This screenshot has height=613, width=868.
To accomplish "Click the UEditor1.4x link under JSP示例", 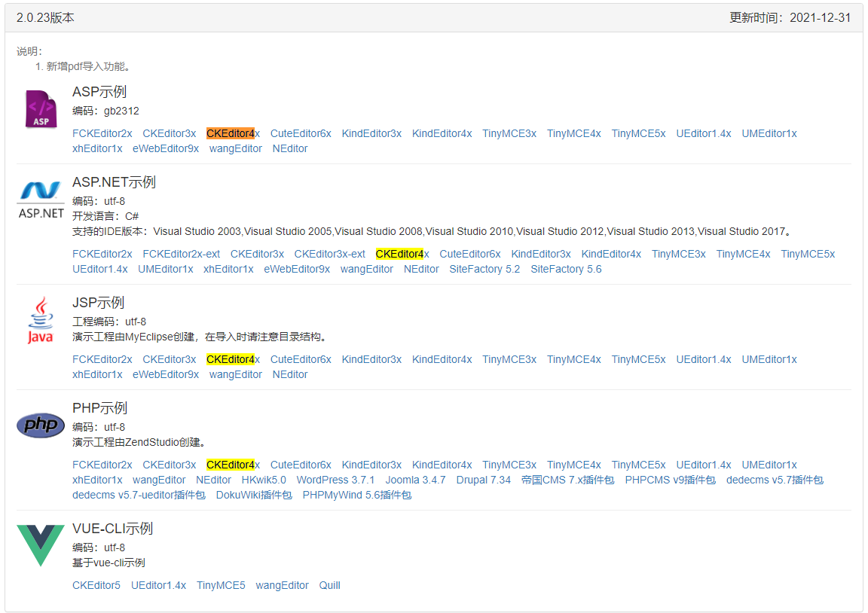I will pyautogui.click(x=704, y=359).
